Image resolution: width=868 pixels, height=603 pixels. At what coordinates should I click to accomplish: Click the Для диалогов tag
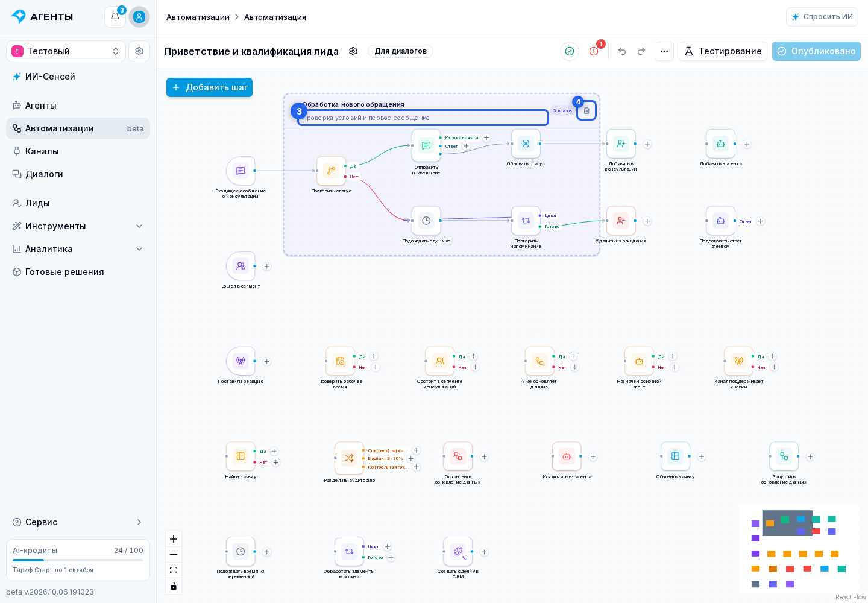(400, 51)
